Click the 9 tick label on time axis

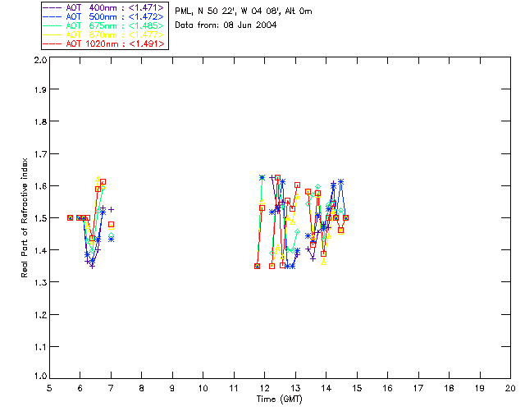172,389
